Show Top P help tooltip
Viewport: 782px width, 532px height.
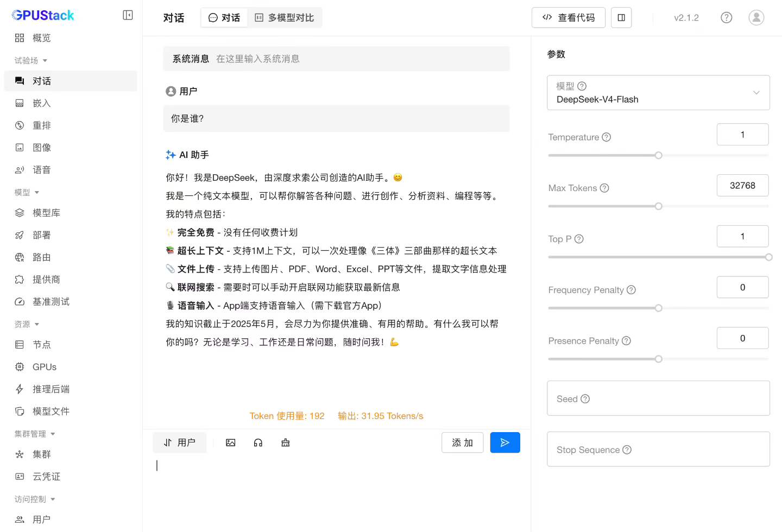[x=579, y=239]
